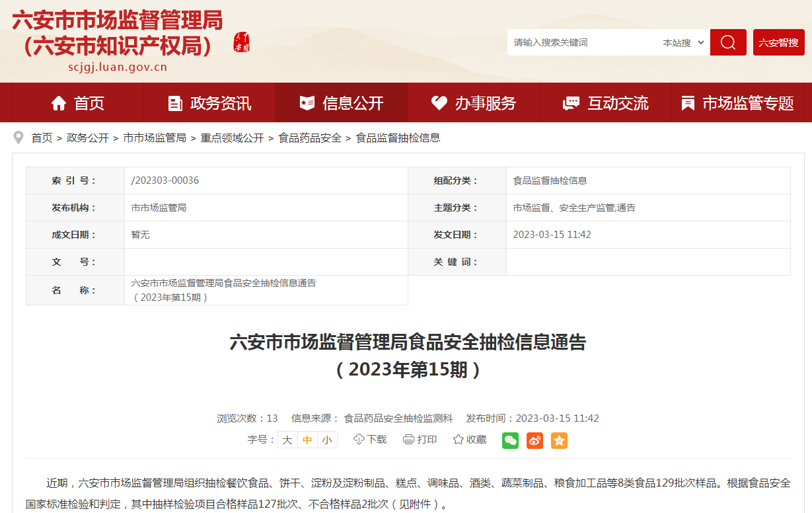Select the 名称 value in info table

(x=224, y=290)
